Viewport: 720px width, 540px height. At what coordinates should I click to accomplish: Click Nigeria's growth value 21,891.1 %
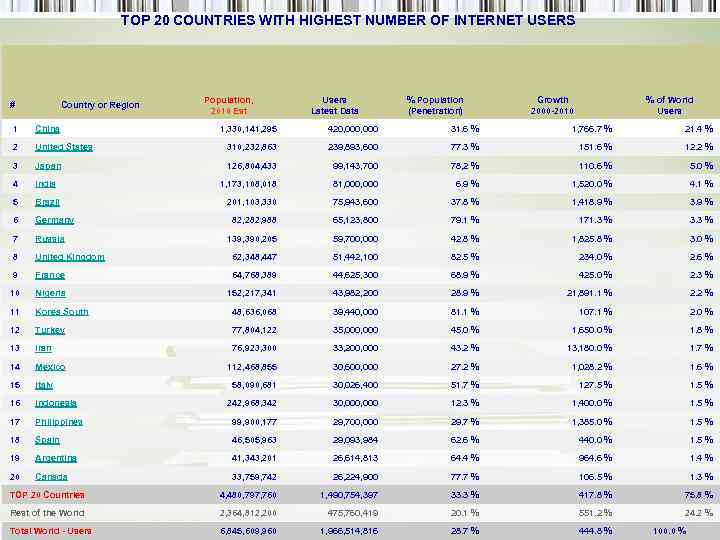click(x=590, y=293)
